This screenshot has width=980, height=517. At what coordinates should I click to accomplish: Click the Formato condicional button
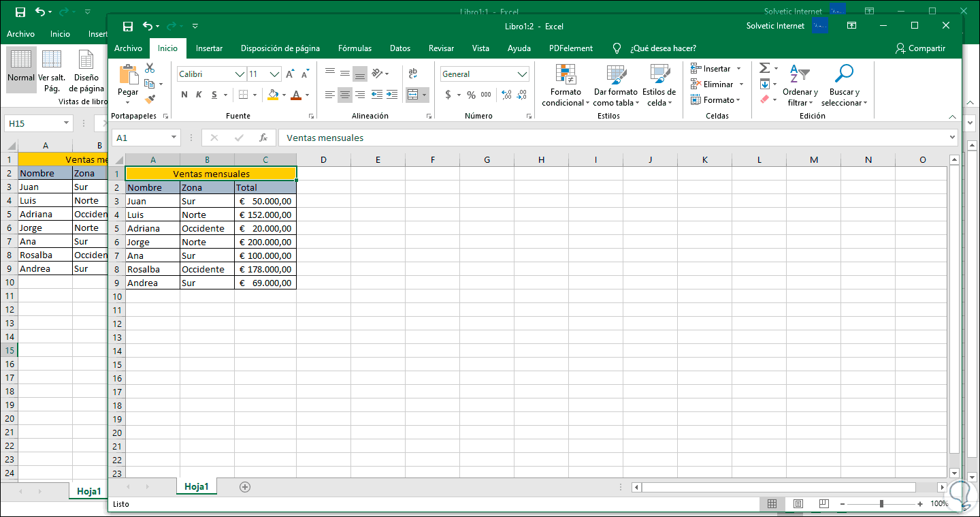pyautogui.click(x=566, y=85)
